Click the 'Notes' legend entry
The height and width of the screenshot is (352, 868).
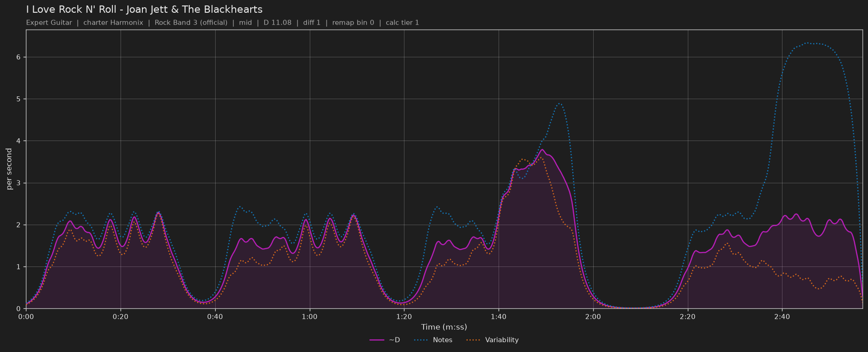(433, 340)
